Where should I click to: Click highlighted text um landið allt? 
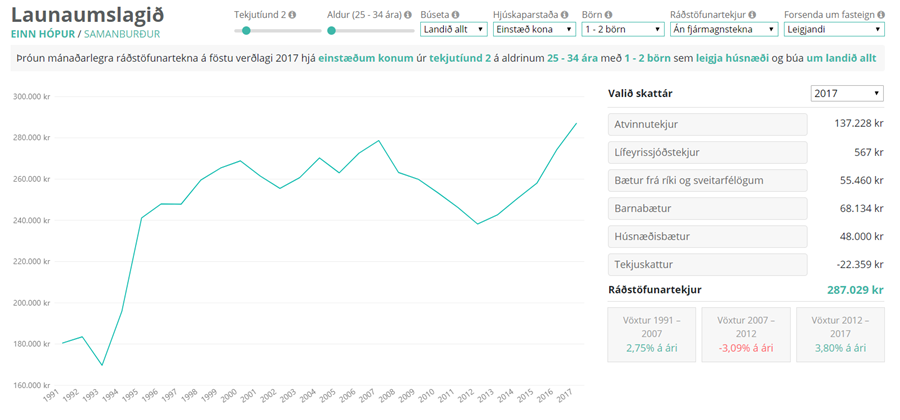841,58
